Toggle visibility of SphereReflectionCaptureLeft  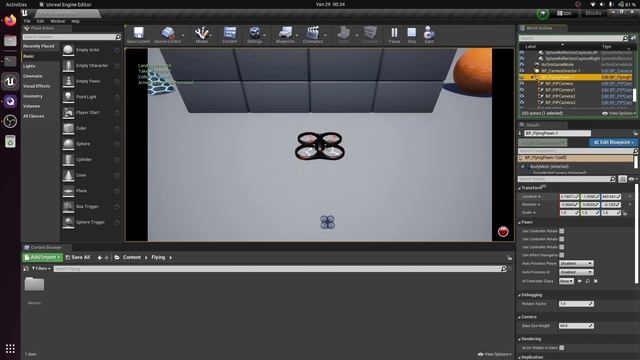[x=522, y=52]
